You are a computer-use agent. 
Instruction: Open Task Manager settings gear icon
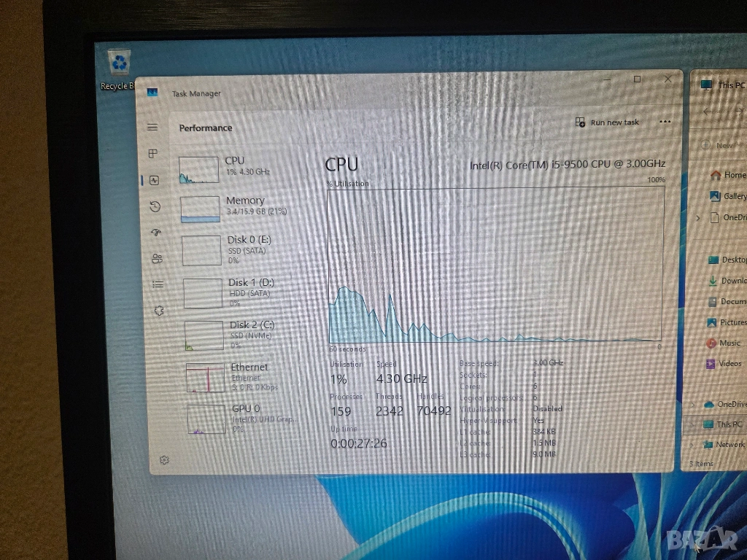(x=164, y=459)
